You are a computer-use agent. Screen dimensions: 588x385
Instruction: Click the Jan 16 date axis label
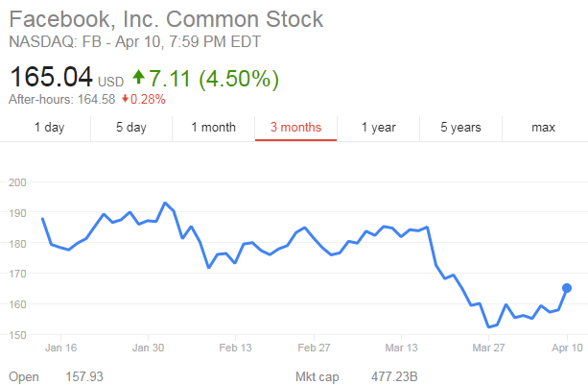click(x=60, y=349)
